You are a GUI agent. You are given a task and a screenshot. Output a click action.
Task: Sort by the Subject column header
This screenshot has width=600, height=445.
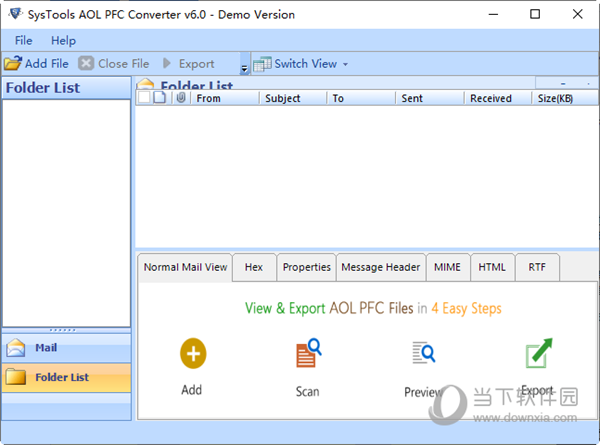[293, 98]
